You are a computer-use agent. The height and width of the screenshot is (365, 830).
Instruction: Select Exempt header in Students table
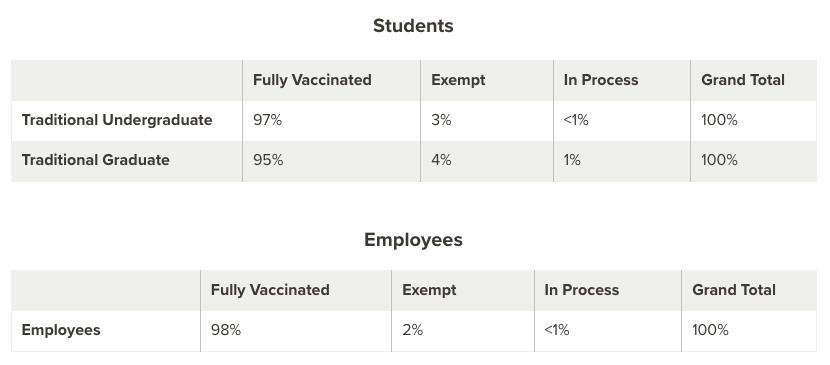click(x=458, y=80)
